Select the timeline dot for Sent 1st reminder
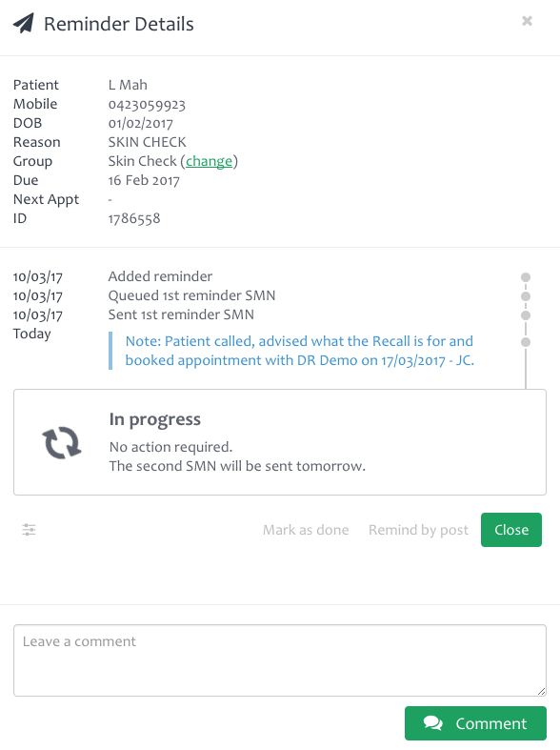The image size is (560, 750). pyautogui.click(x=526, y=315)
